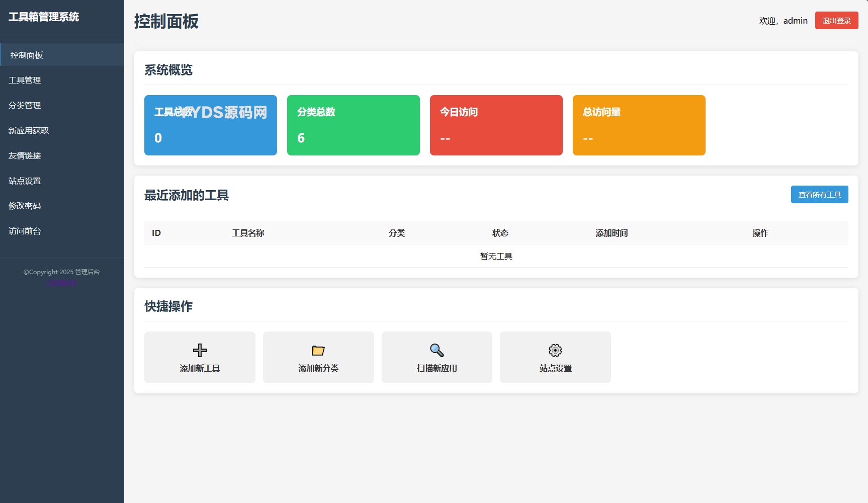Open 工具管理 in the sidebar
The height and width of the screenshot is (503, 868).
coord(25,80)
